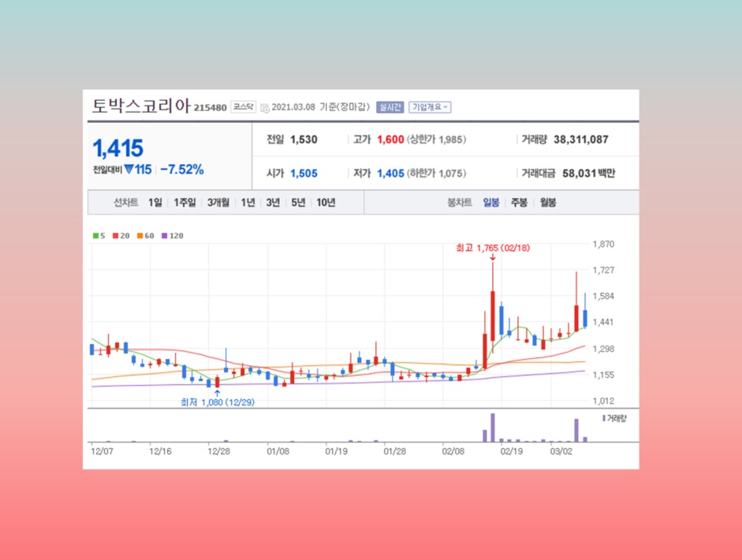Click the 거래대금 value 58,031
This screenshot has width=742, height=560.
(x=580, y=174)
